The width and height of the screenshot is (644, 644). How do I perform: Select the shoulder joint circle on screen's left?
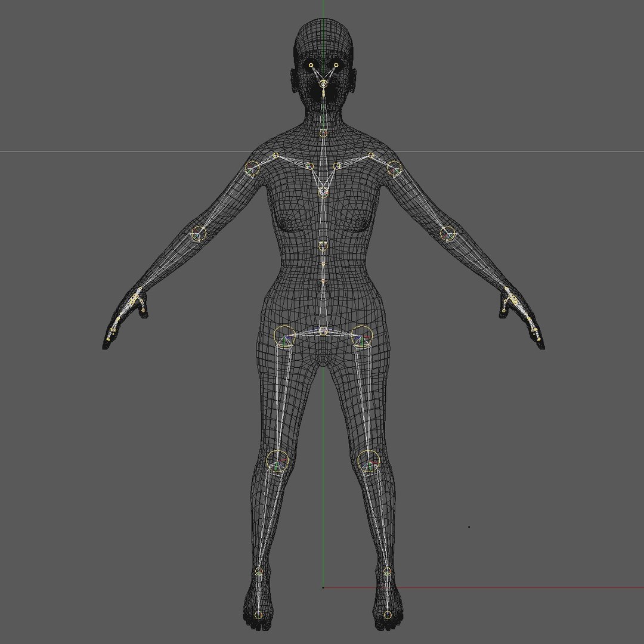coord(252,168)
